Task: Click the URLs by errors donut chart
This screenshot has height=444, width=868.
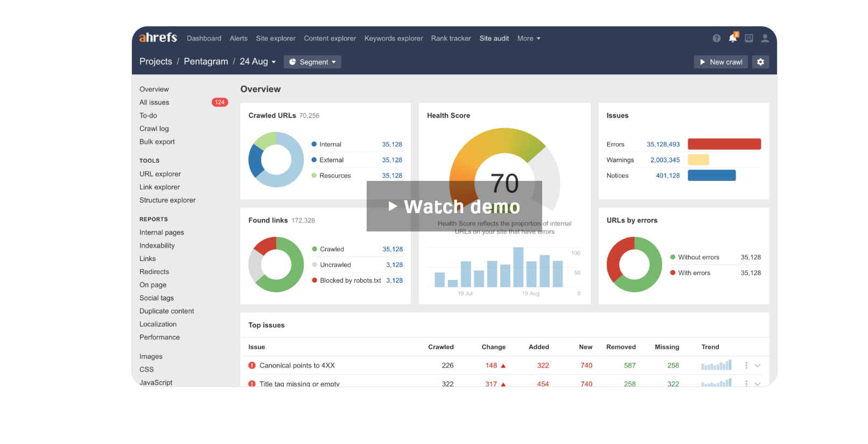Action: (634, 264)
